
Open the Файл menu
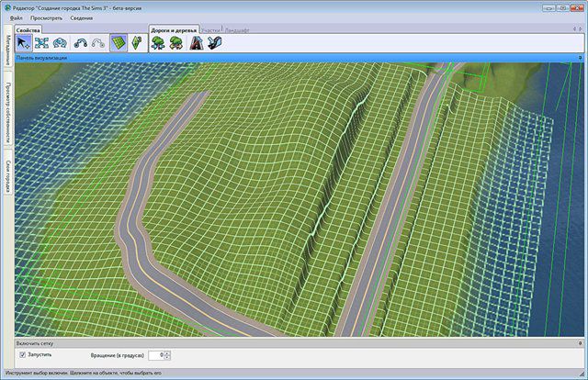coord(17,18)
